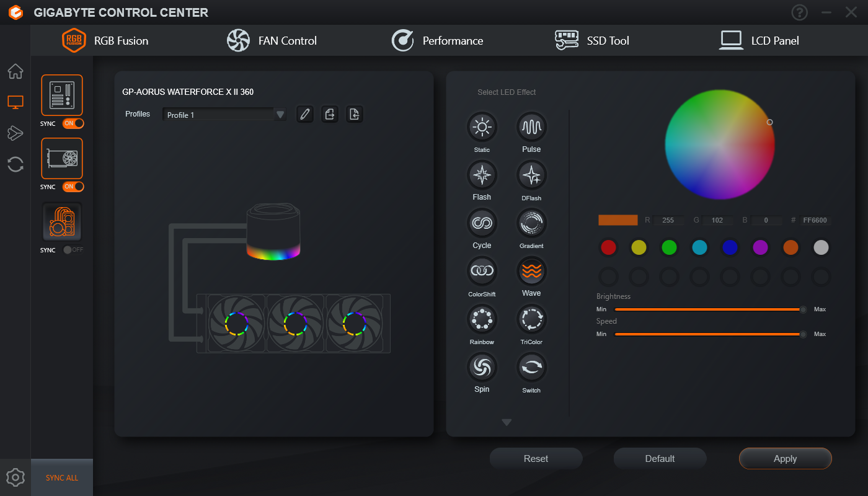
Task: Expand more LED effects with down arrow
Action: [x=507, y=423]
